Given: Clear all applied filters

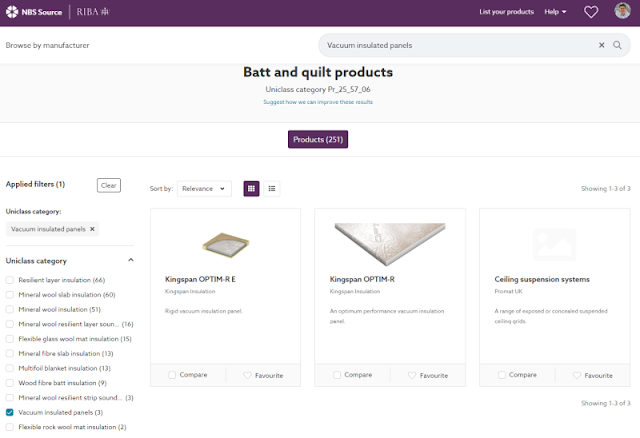Looking at the screenshot, I should (109, 185).
